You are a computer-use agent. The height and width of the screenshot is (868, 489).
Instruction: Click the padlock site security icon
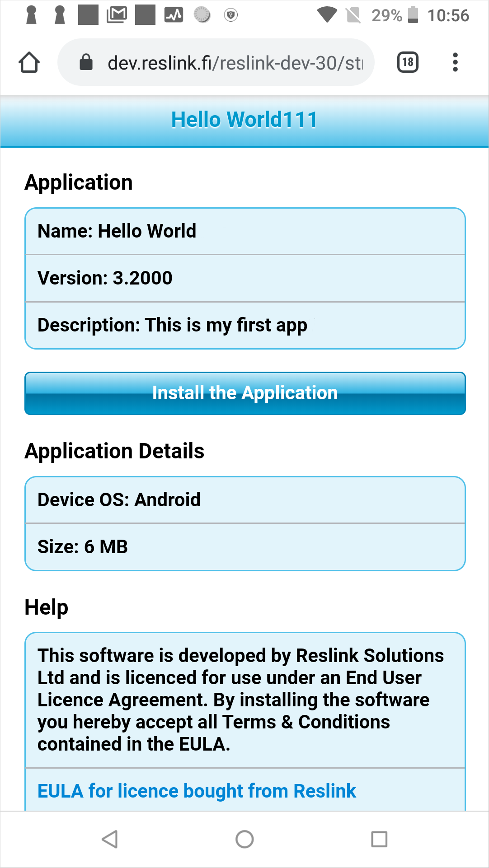pos(86,62)
